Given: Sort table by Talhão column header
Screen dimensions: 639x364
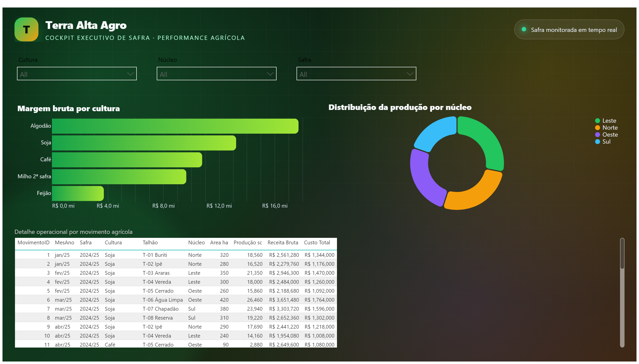Looking at the screenshot, I should (x=150, y=243).
